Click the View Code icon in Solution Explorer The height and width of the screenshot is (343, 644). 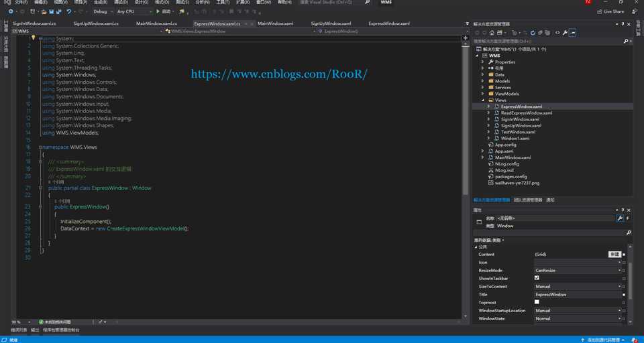click(557, 33)
